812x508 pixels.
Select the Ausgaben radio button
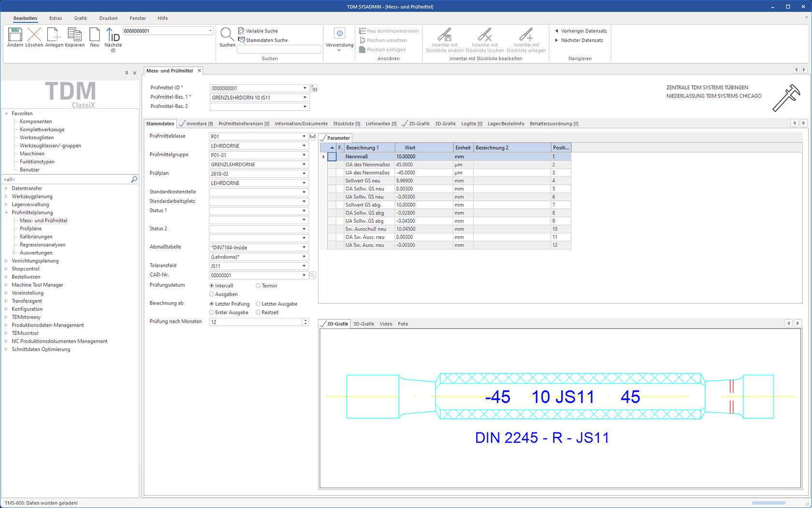(x=212, y=294)
